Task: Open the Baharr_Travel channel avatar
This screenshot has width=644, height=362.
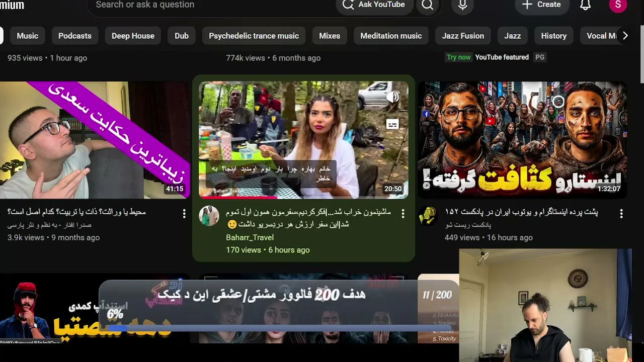Action: [x=209, y=216]
